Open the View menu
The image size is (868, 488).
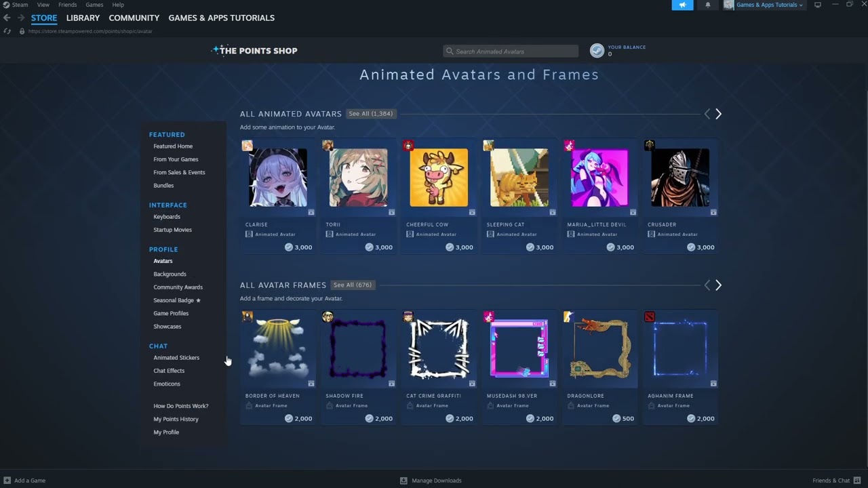click(43, 5)
